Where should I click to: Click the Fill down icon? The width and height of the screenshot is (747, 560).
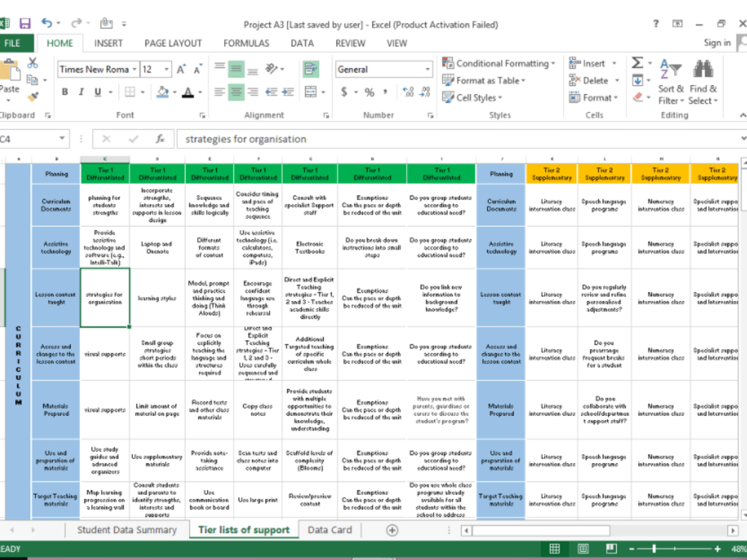tap(637, 81)
